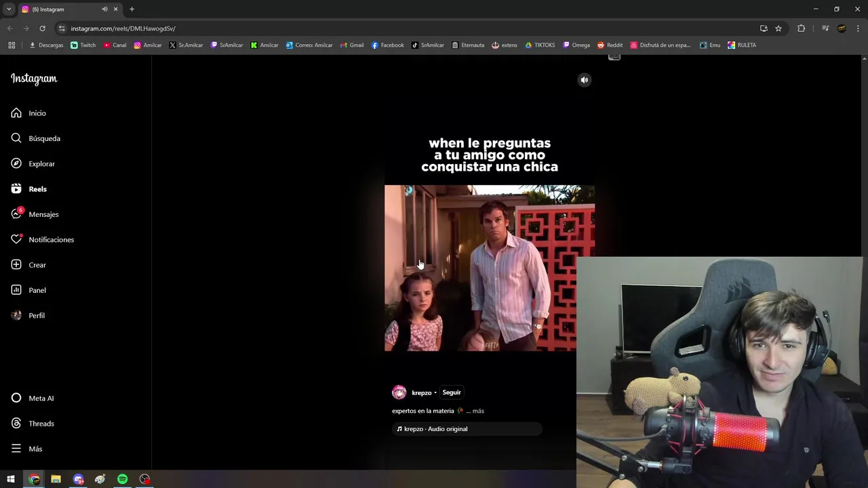Image resolution: width=868 pixels, height=488 pixels.
Task: Open TIKTOKS Drive bookmark
Action: [540, 45]
